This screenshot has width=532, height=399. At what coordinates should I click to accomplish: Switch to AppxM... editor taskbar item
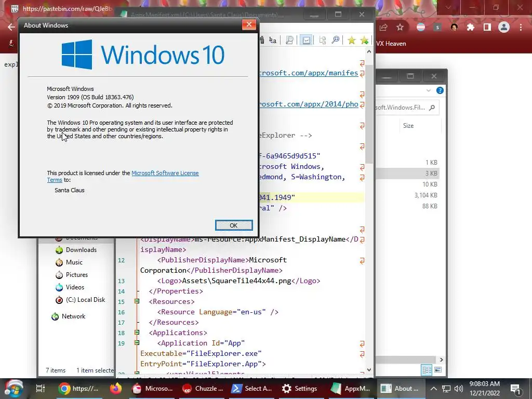[351, 389]
